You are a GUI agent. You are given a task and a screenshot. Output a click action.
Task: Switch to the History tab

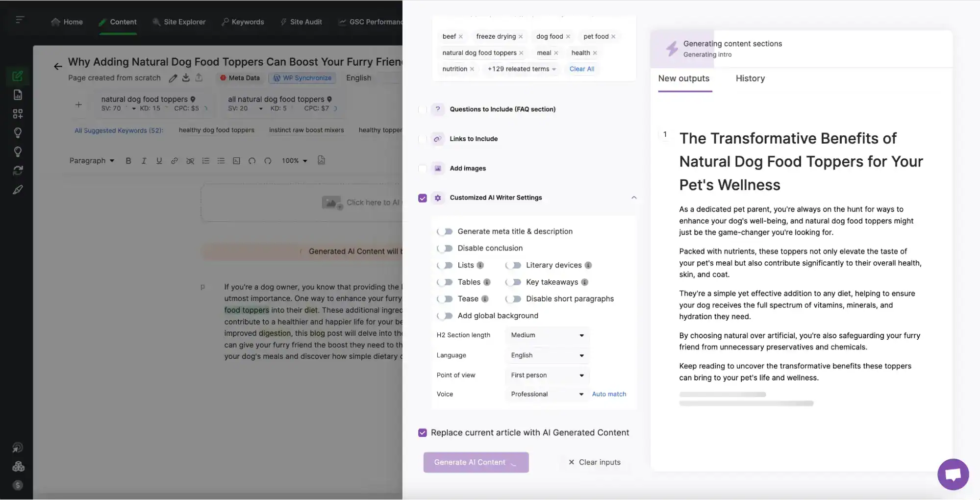(x=750, y=78)
